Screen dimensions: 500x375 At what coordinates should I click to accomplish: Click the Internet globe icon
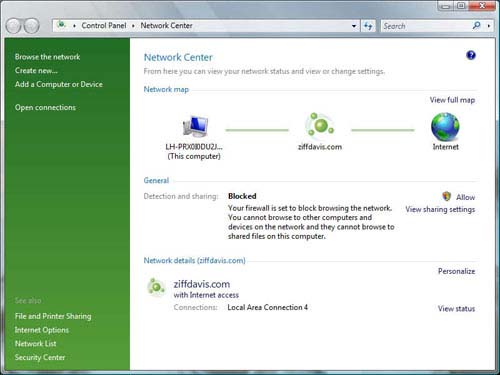pyautogui.click(x=445, y=127)
